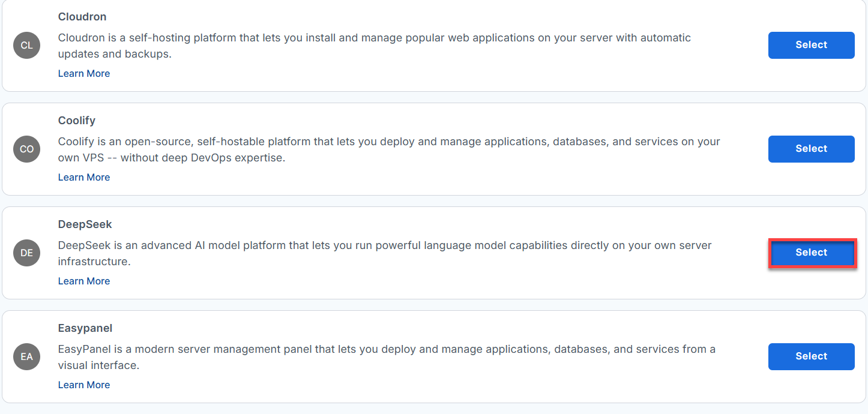
Task: Open Learn More link under DeepSeek
Action: pos(84,281)
